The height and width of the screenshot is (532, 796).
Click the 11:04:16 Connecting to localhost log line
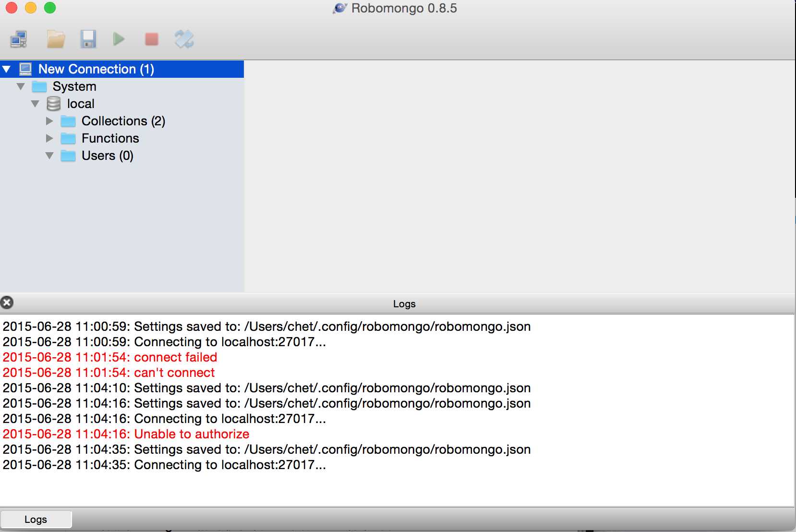pyautogui.click(x=164, y=419)
